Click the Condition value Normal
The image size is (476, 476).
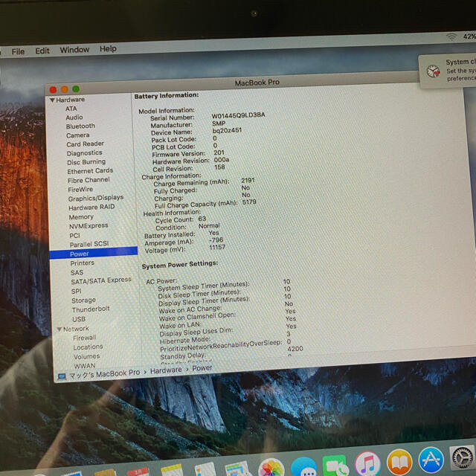tap(209, 226)
